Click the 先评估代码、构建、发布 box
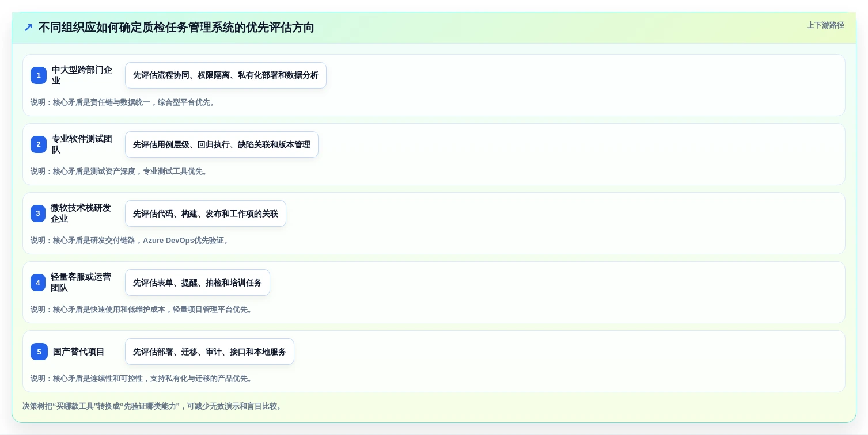Image resolution: width=868 pixels, height=435 pixels. pyautogui.click(x=206, y=213)
